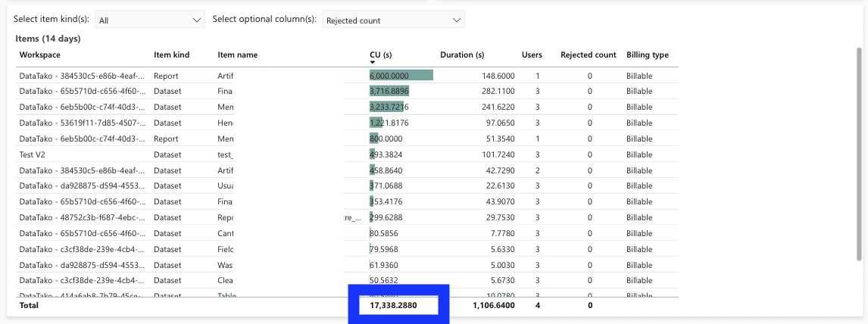Screen dimensions: 868x324
Task: Click workspace DataTako - 48752c3b-f687-4ebc cell
Action: (x=83, y=217)
